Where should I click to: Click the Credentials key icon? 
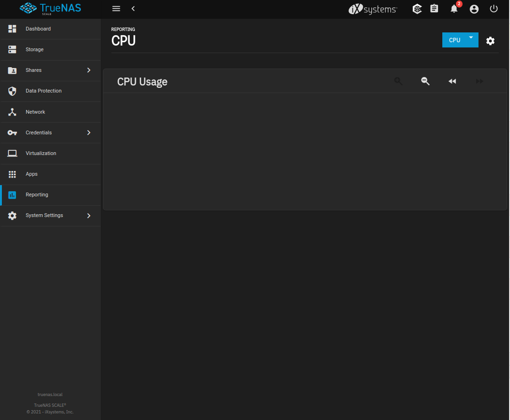point(12,132)
